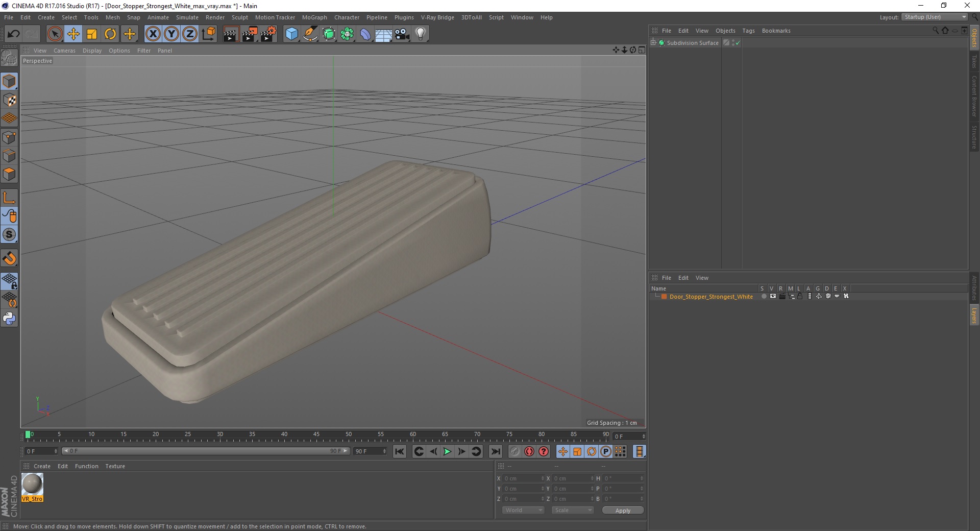Click the end frame 90 F field stepper
Viewport: 980px width, 531px height.
[x=384, y=451]
